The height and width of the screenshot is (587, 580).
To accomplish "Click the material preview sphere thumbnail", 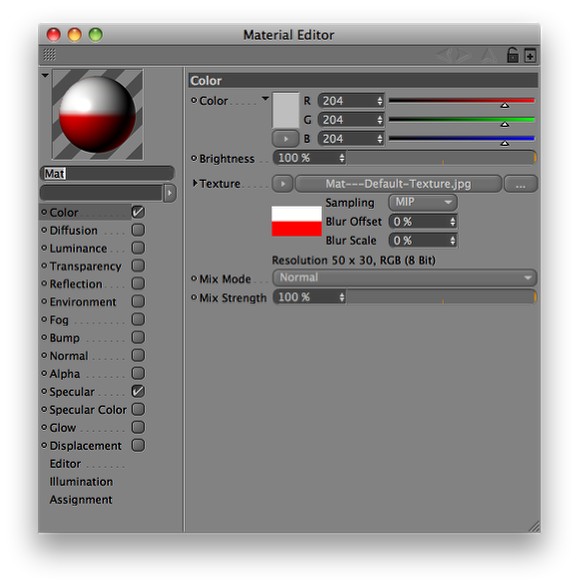I will pyautogui.click(x=97, y=115).
